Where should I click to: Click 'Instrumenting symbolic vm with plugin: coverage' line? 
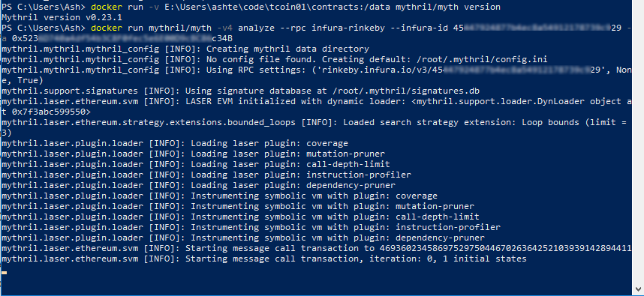pyautogui.click(x=219, y=196)
